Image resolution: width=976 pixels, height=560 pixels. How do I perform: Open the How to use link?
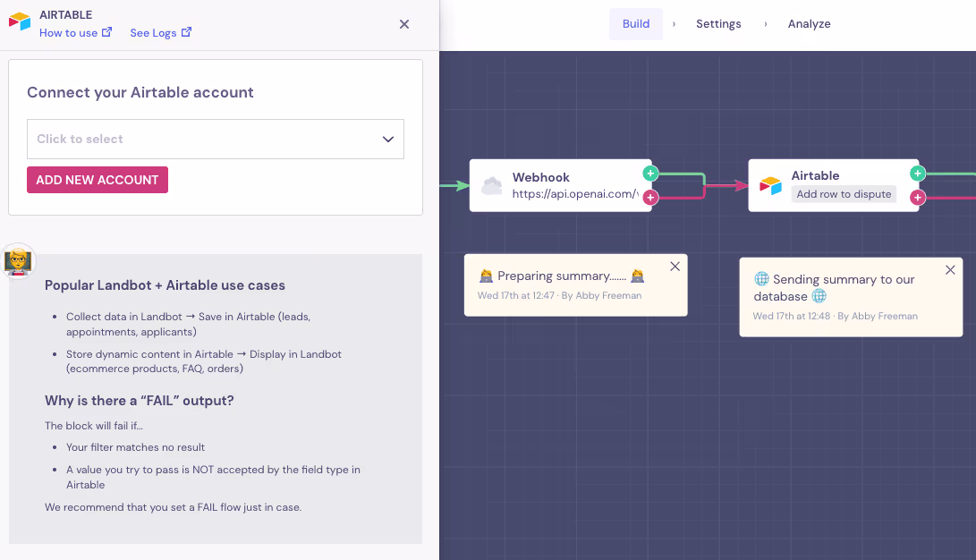[x=75, y=33]
